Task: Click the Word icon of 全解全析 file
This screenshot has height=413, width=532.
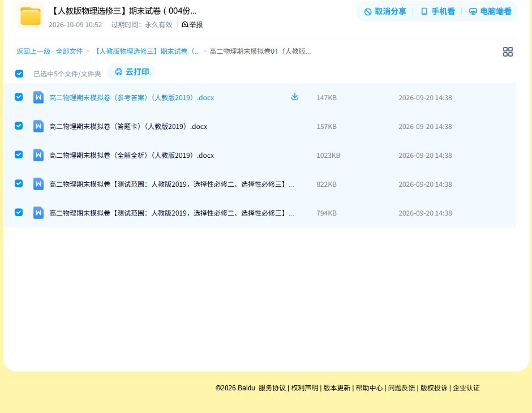Action: tap(38, 155)
